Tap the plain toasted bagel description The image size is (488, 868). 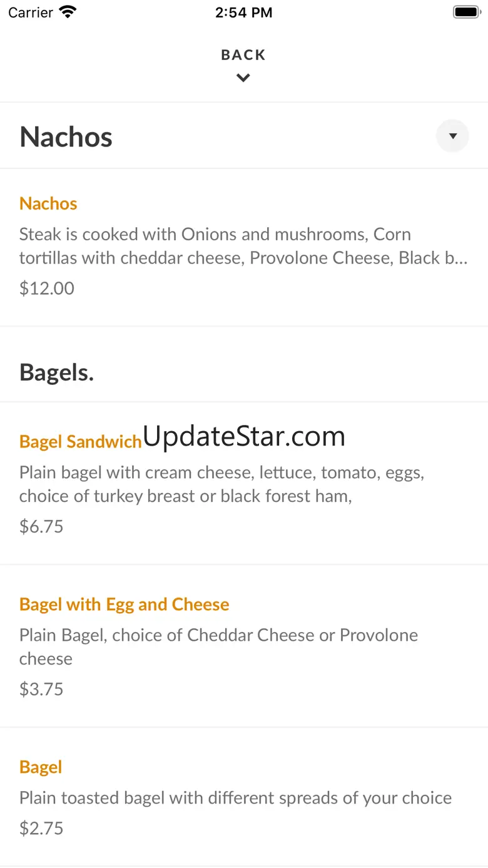click(x=235, y=798)
